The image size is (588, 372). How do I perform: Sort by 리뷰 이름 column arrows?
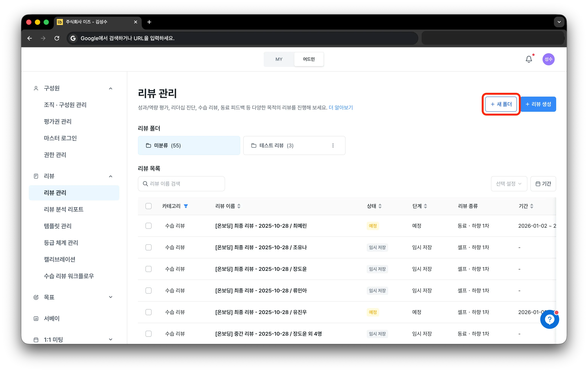pos(239,206)
